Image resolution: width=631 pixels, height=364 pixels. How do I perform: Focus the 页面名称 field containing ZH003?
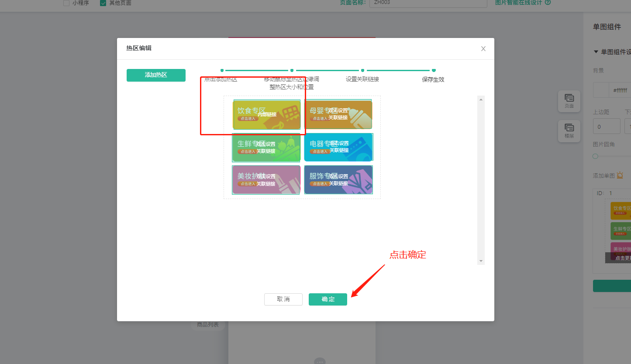click(x=428, y=3)
